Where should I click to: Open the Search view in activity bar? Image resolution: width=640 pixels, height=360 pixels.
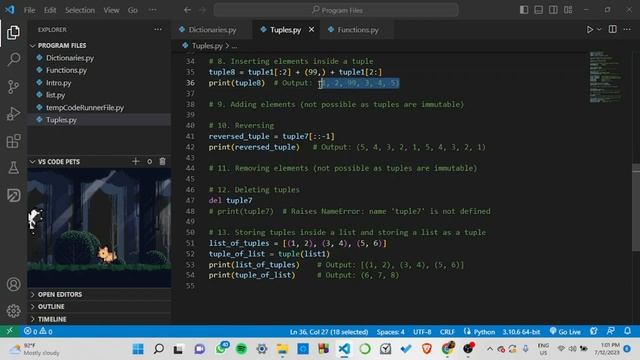coord(13,59)
